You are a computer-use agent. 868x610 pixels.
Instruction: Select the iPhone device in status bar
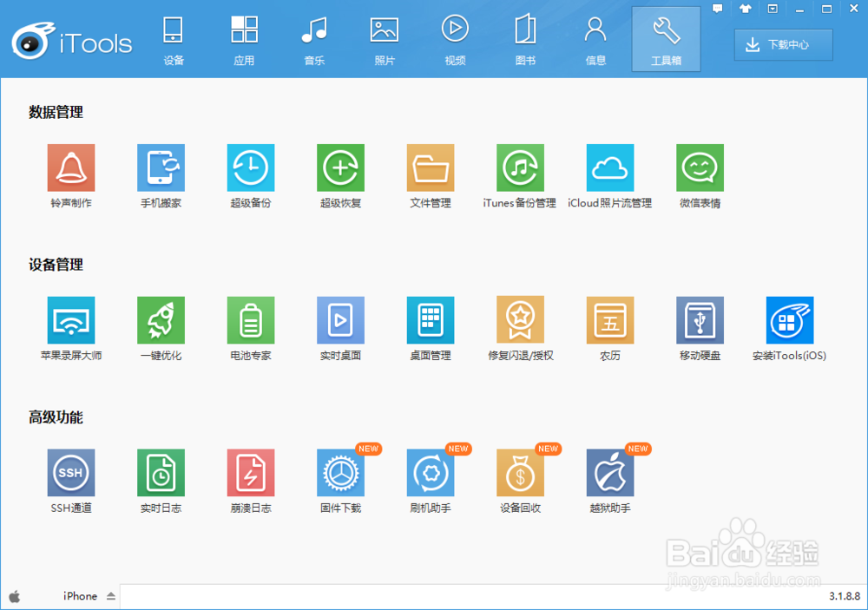tap(80, 596)
